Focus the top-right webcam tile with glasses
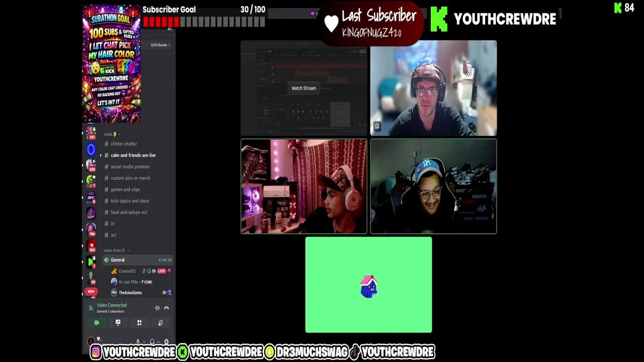Image resolution: width=644 pixels, height=362 pixels. point(434,88)
